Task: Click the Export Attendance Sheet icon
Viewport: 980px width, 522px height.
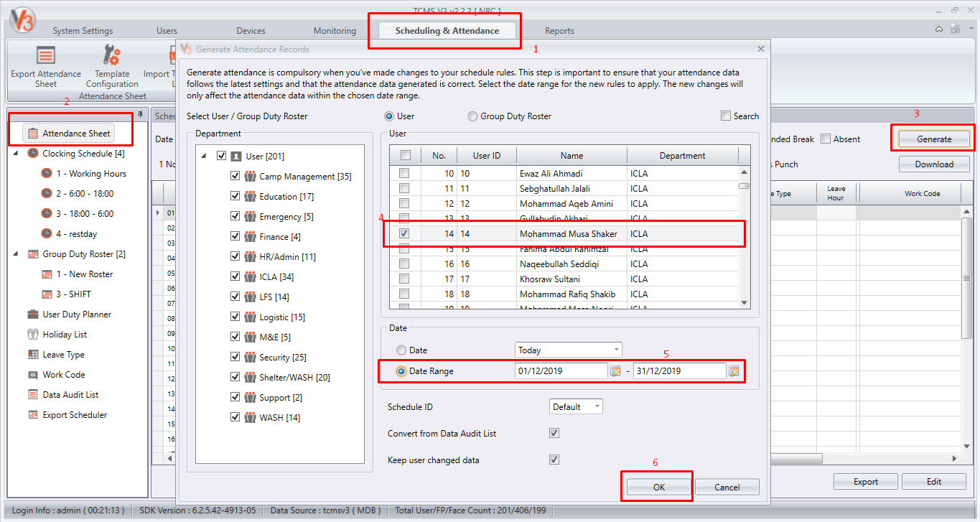Action: tap(46, 55)
